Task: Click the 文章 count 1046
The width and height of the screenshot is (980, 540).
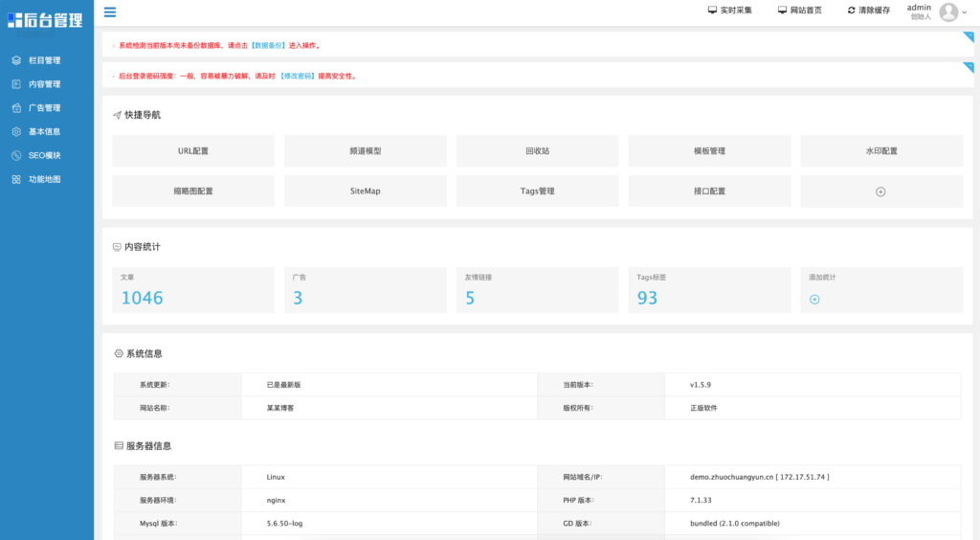Action: tap(142, 298)
